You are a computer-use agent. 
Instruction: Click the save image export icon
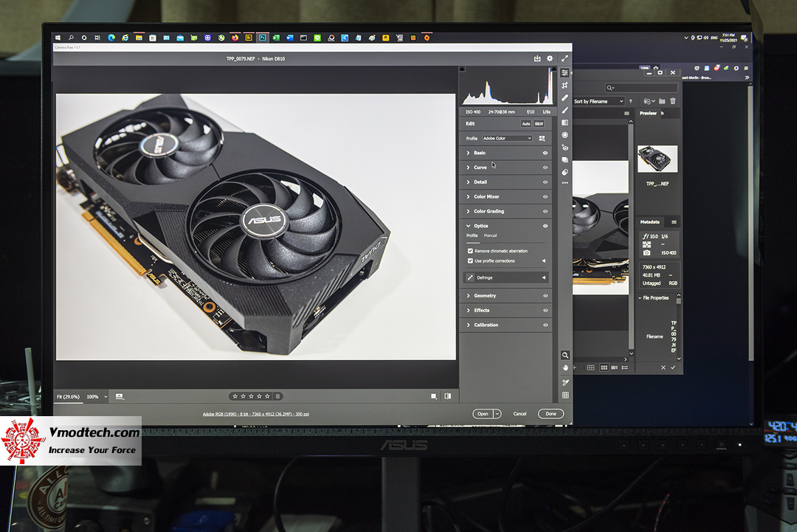point(537,58)
